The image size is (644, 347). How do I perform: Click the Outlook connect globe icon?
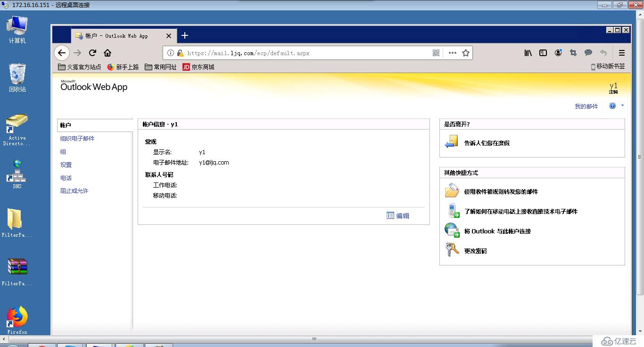[452, 230]
